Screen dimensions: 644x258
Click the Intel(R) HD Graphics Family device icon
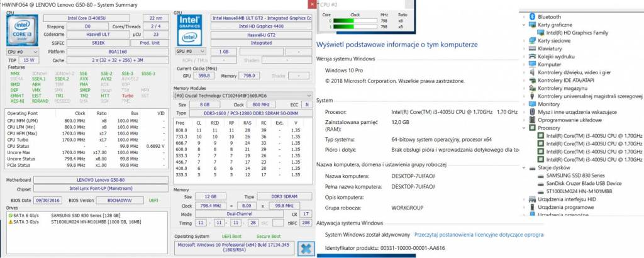click(x=540, y=33)
